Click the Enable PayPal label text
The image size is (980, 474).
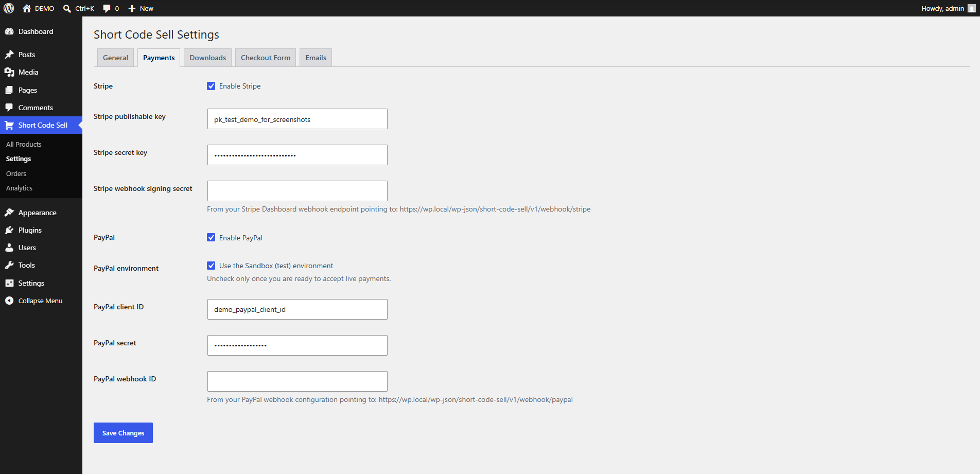[241, 238]
